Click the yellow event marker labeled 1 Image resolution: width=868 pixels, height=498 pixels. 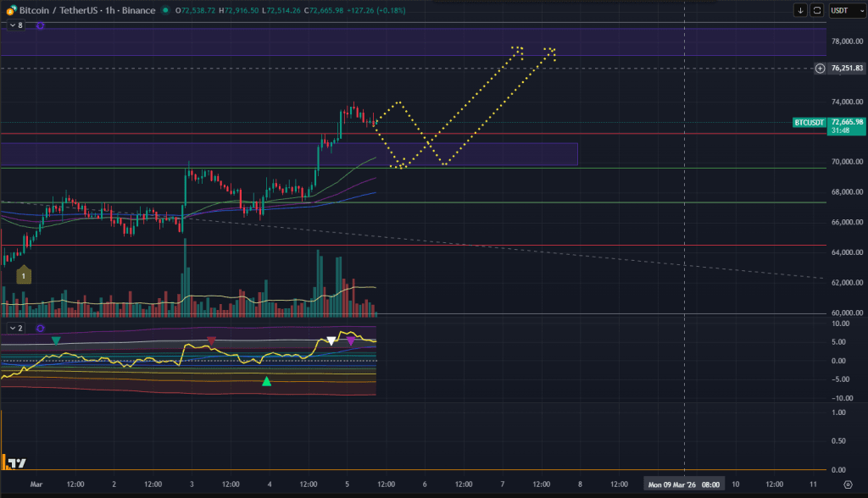coord(25,275)
